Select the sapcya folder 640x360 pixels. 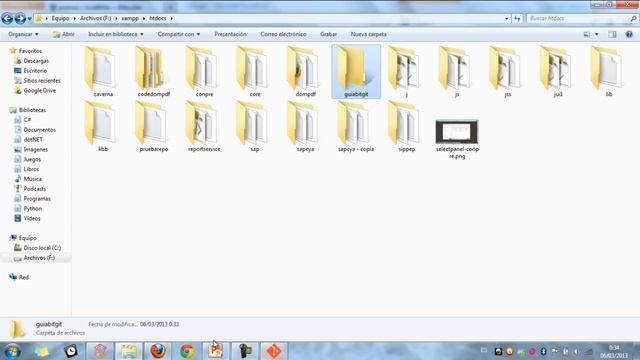(305, 127)
